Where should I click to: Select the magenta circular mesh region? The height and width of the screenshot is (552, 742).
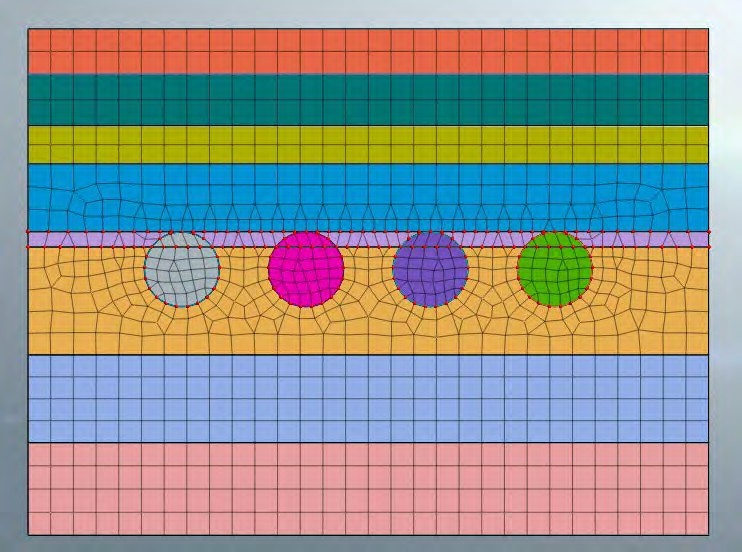click(x=306, y=269)
